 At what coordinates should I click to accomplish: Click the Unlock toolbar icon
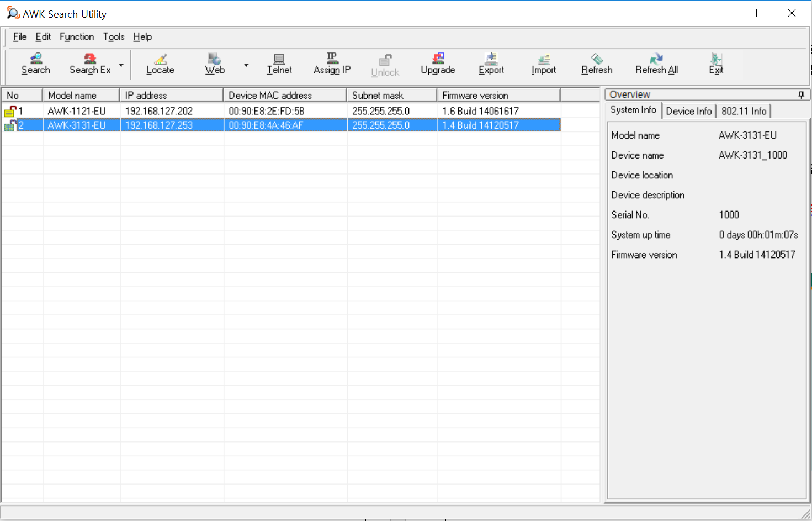[385, 65]
